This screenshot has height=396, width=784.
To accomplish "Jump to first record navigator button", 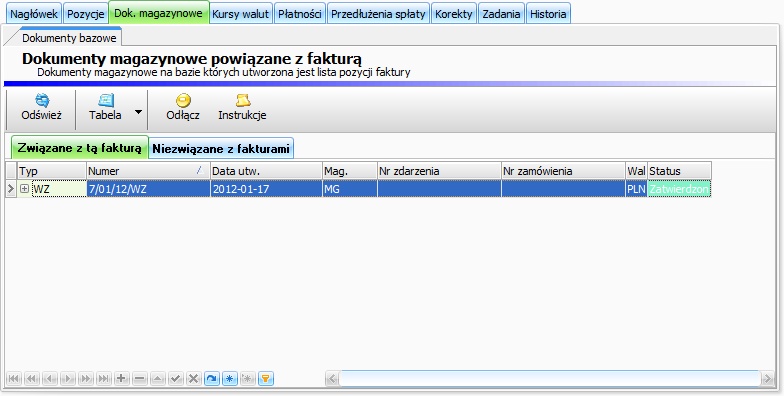I will coord(14,378).
